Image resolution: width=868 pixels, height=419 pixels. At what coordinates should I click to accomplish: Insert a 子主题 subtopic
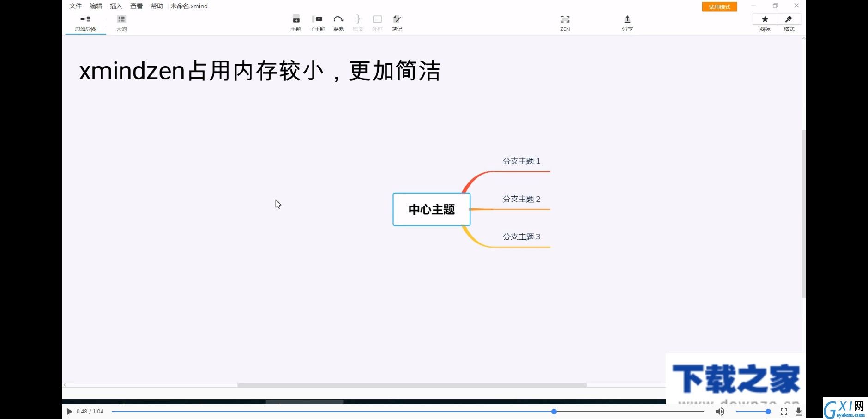(317, 23)
